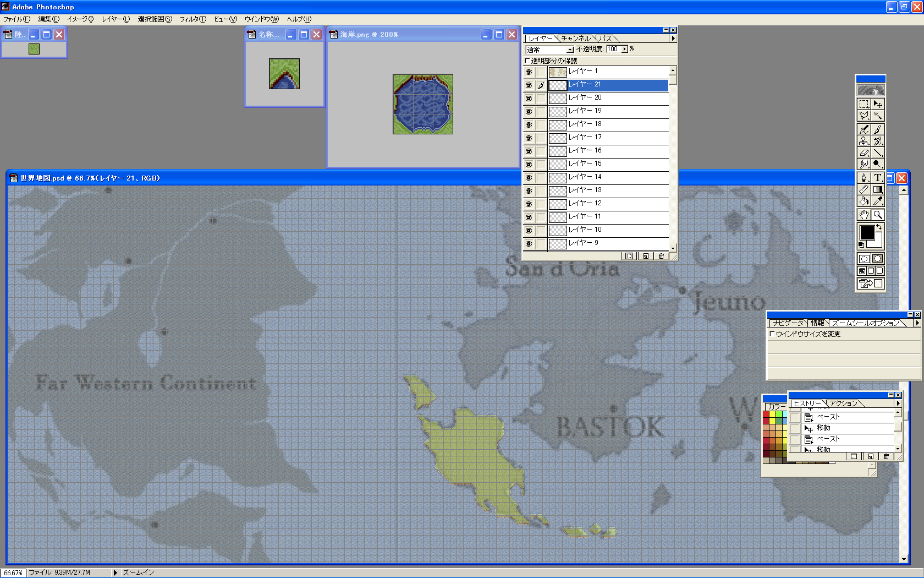Select the History Brush tool
Screen dimensions: 924x578
pos(878,141)
